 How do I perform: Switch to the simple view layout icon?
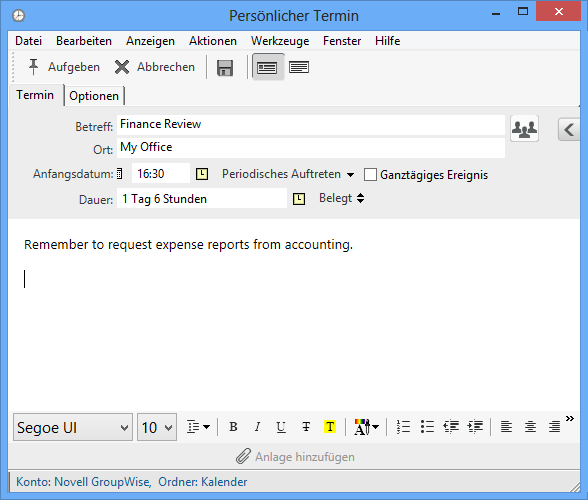point(267,68)
